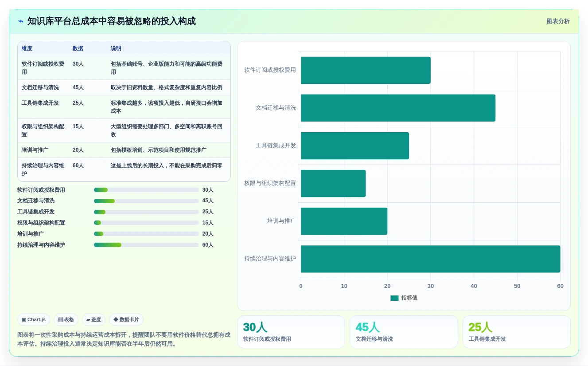Screen dimensions: 588x366
Task: Click the 软件订阅或授权费用 chart axis label
Action: pos(270,70)
